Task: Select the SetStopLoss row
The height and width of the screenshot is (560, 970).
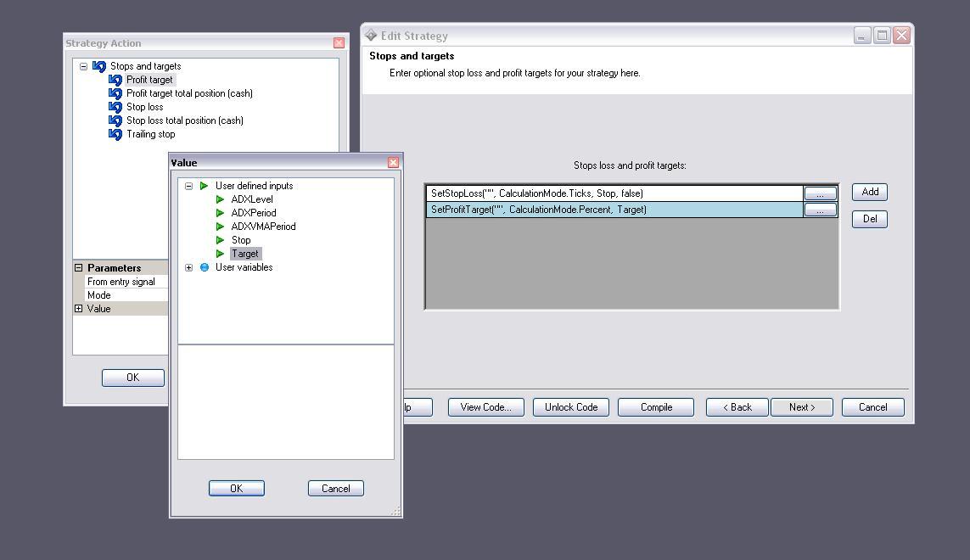Action: pyautogui.click(x=614, y=193)
